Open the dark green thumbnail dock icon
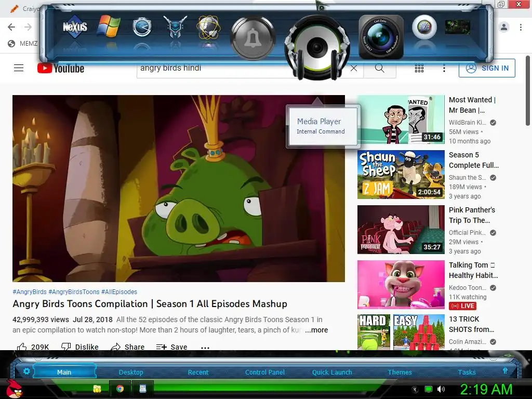Viewport: 532px width, 399px height. 457,26
